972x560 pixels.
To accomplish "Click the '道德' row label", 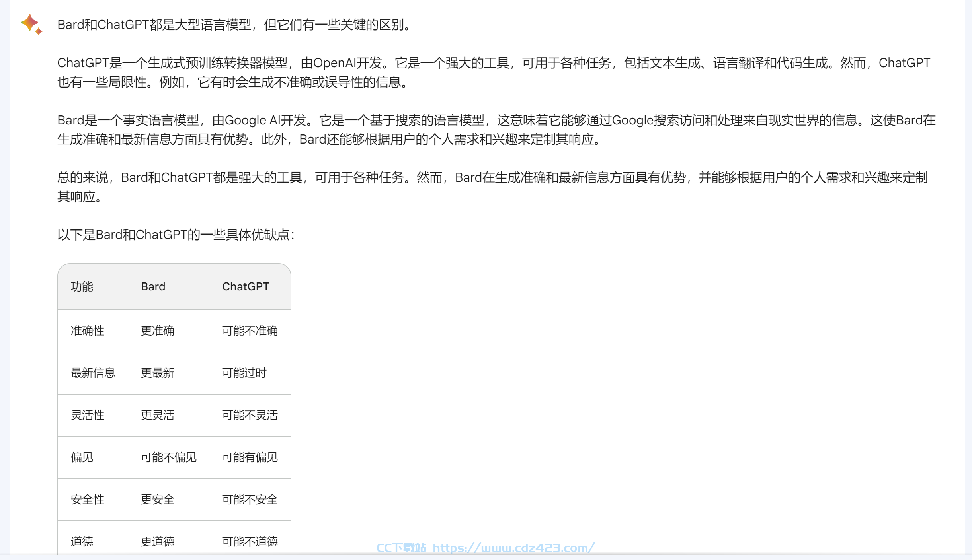I will (x=82, y=541).
